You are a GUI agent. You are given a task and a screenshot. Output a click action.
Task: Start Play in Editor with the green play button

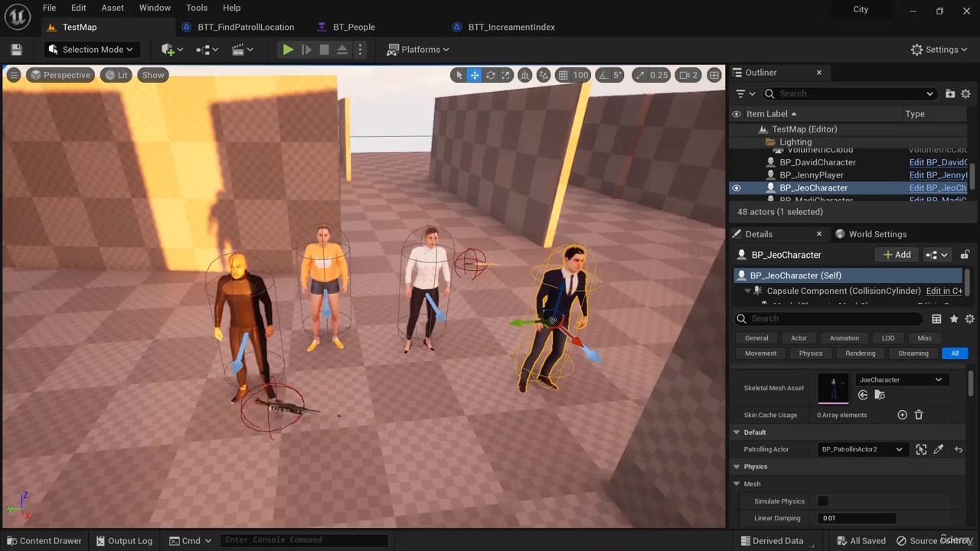click(x=288, y=50)
